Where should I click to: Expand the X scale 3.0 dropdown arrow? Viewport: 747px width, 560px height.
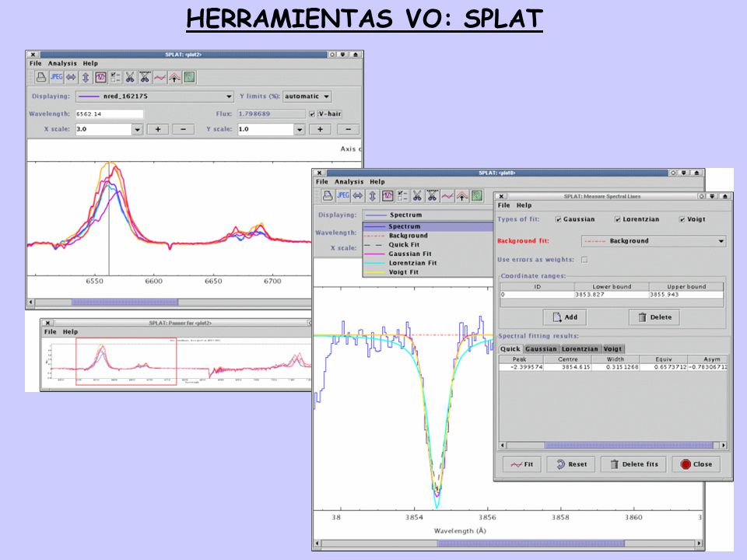(x=137, y=129)
